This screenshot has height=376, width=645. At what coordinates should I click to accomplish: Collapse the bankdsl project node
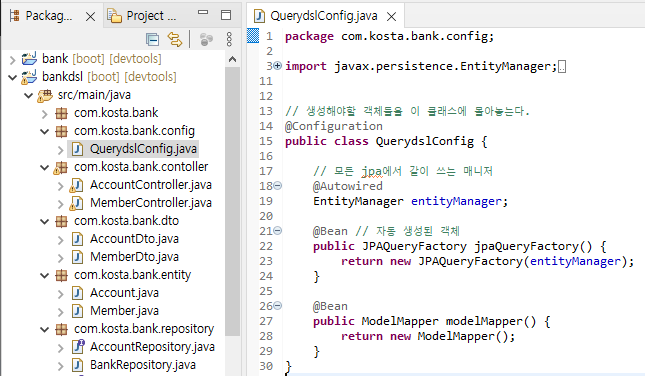pyautogui.click(x=12, y=77)
